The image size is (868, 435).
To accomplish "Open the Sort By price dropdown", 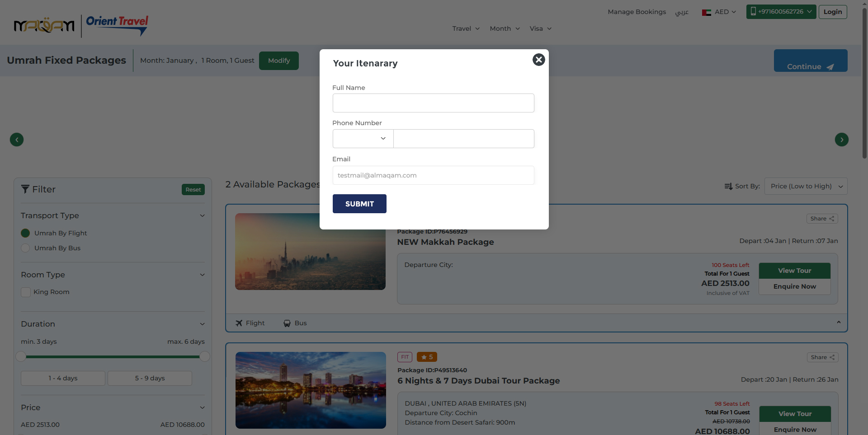I will (806, 186).
